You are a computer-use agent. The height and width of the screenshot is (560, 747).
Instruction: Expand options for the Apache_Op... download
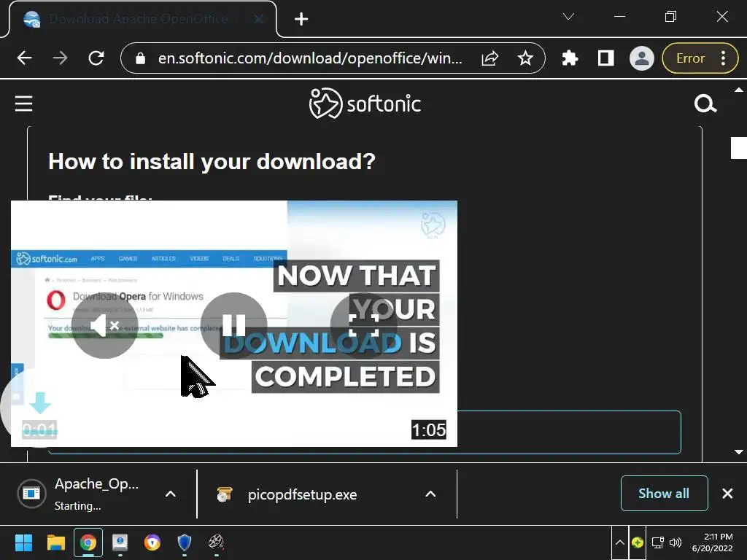coord(171,494)
